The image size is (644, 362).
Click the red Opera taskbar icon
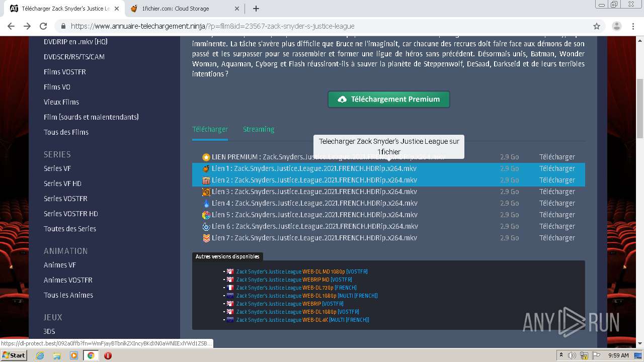pyautogui.click(x=108, y=355)
